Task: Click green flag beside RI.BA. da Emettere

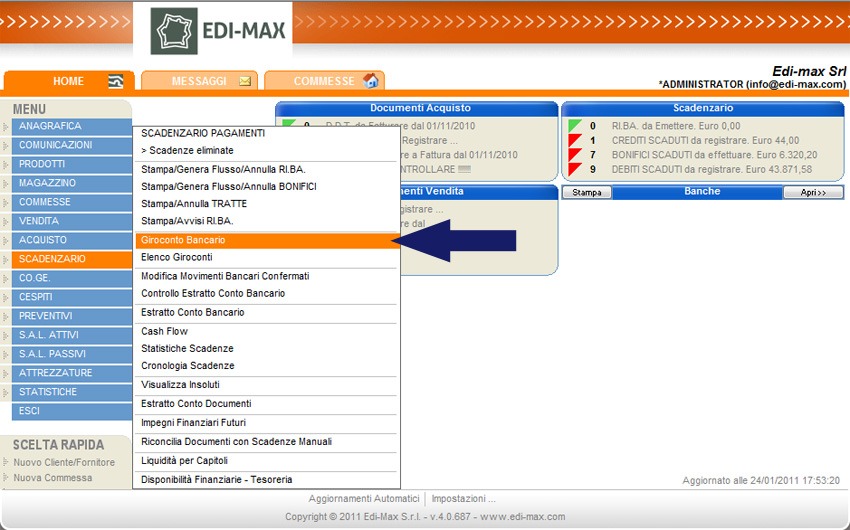Action: (x=575, y=126)
